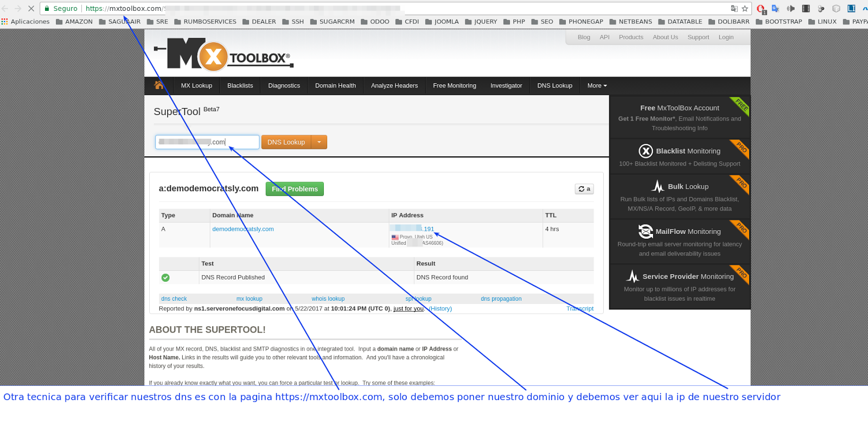
Task: Click the dns check link
Action: tap(174, 299)
